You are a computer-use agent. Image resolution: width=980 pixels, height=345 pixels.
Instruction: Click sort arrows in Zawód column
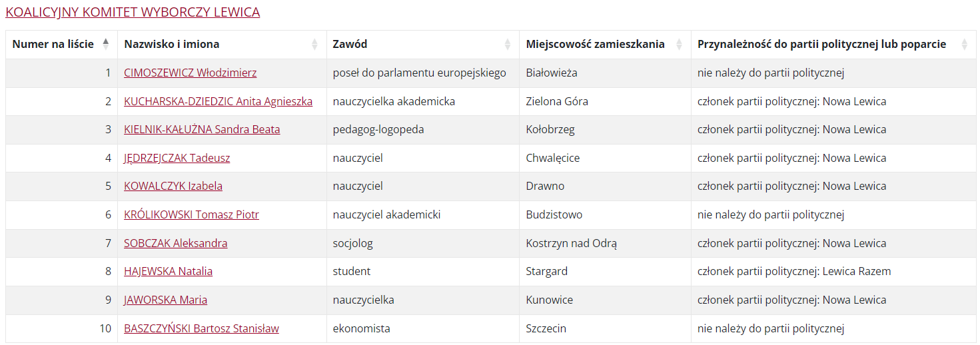point(507,45)
